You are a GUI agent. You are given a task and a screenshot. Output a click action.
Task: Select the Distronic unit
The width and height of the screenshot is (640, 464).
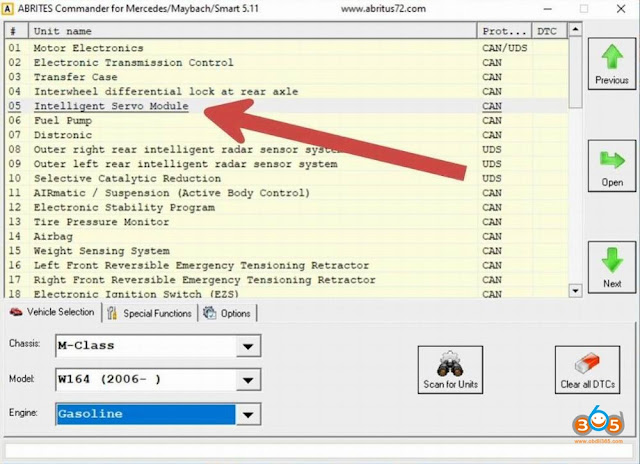pyautogui.click(x=286, y=135)
